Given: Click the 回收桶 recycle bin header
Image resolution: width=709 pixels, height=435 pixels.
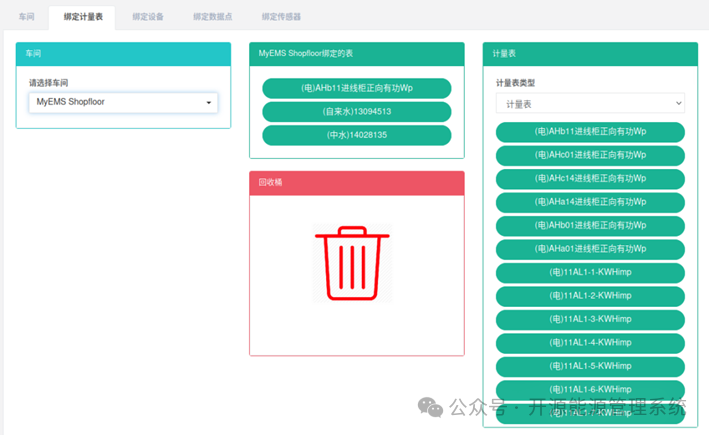Looking at the screenshot, I should pyautogui.click(x=357, y=183).
